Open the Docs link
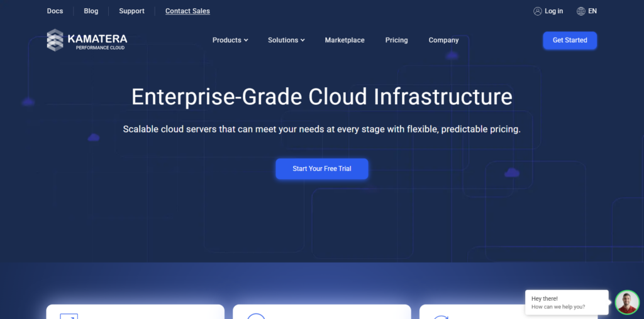Screen dimensions: 644x319 (x=55, y=11)
